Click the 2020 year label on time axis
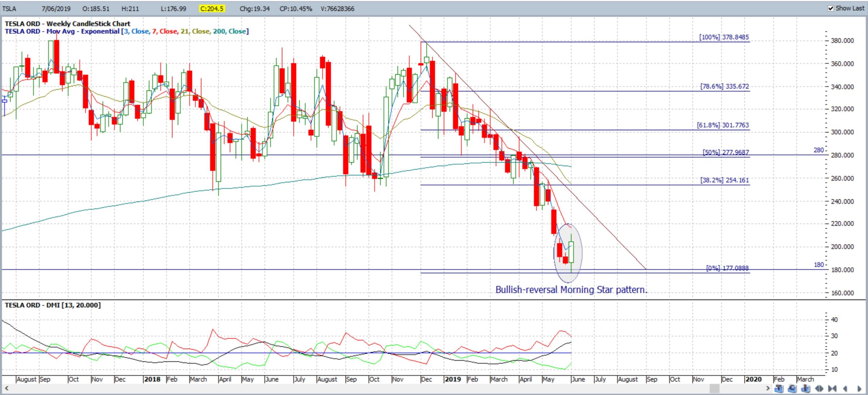Image resolution: width=868 pixels, height=395 pixels. coord(753,379)
